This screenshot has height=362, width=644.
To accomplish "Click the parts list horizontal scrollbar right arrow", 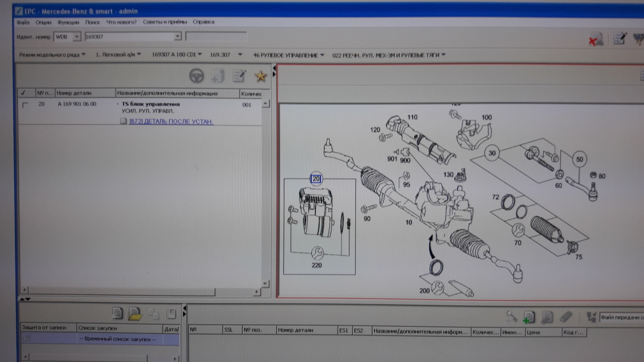I will (256, 291).
